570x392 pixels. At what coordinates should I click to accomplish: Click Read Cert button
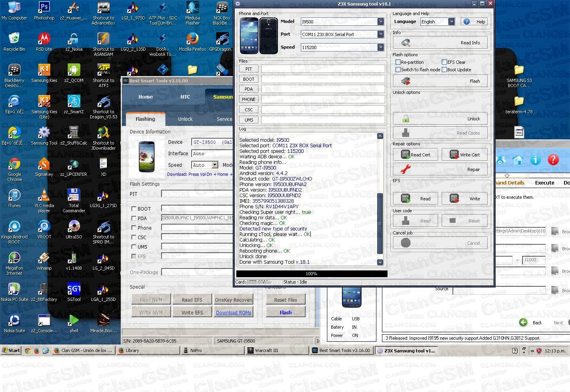pos(416,155)
